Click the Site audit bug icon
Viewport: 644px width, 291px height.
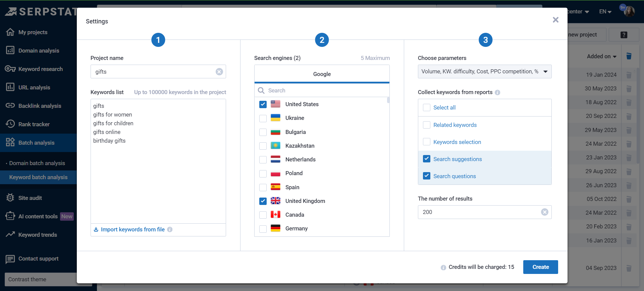click(10, 198)
